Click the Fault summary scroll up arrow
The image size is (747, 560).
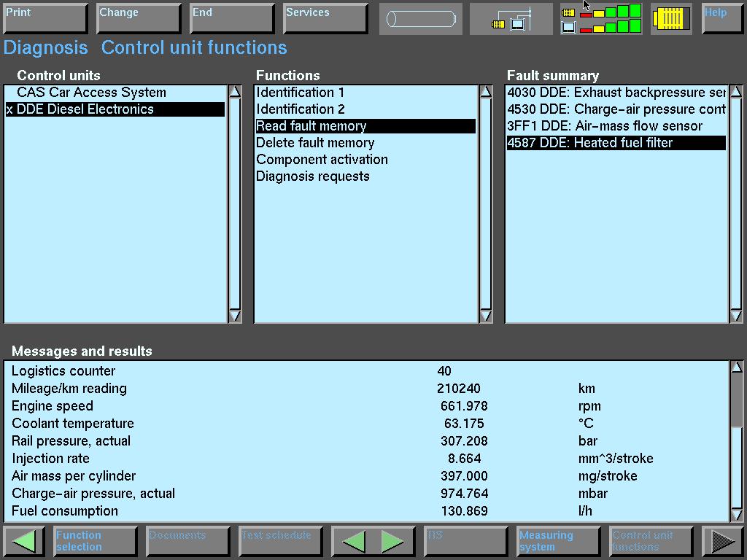(736, 92)
